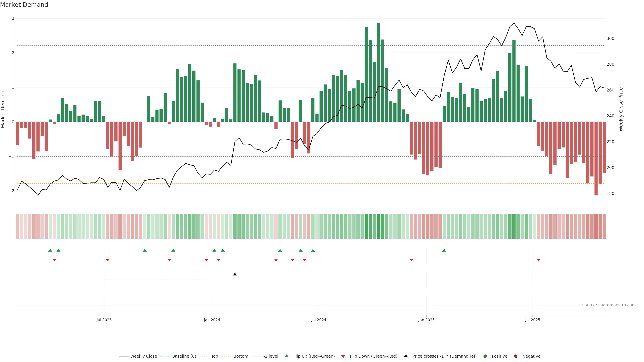The width and height of the screenshot is (644, 362).
Task: Click the black price-cross triangle marker in chart
Action: click(x=235, y=274)
